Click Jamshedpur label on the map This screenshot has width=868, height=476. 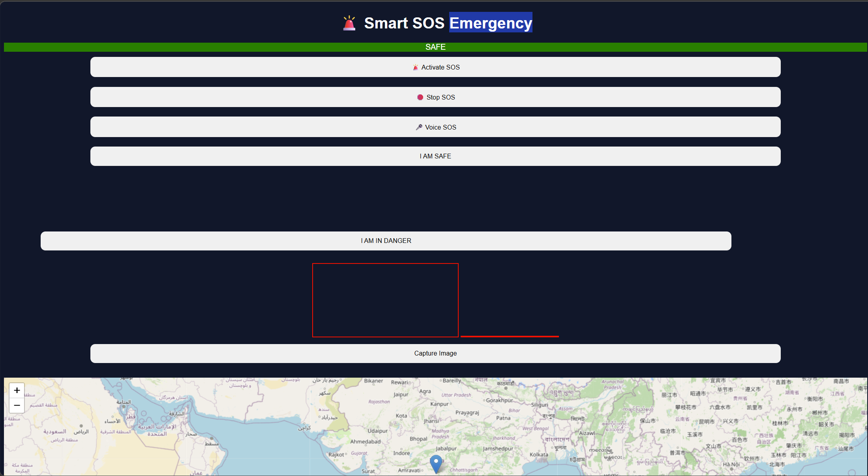(x=498, y=449)
